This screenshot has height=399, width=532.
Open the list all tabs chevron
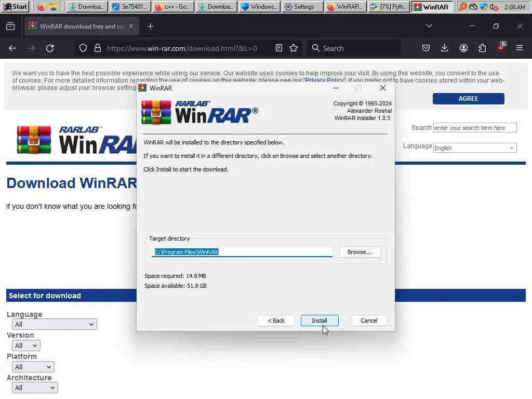[429, 26]
